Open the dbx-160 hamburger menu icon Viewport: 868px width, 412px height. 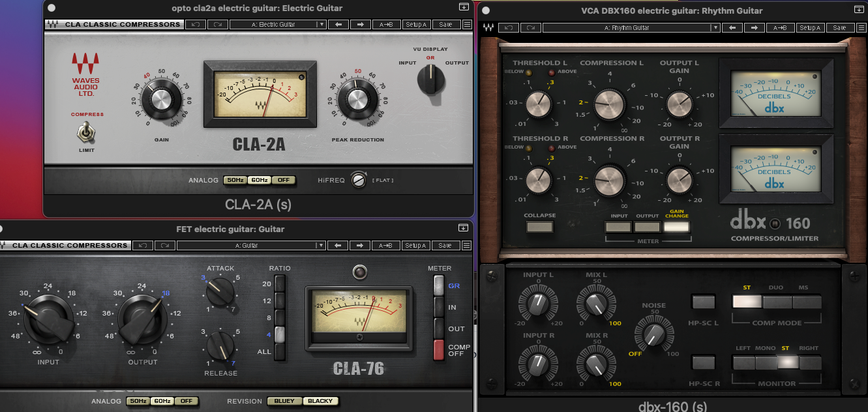coord(861,28)
